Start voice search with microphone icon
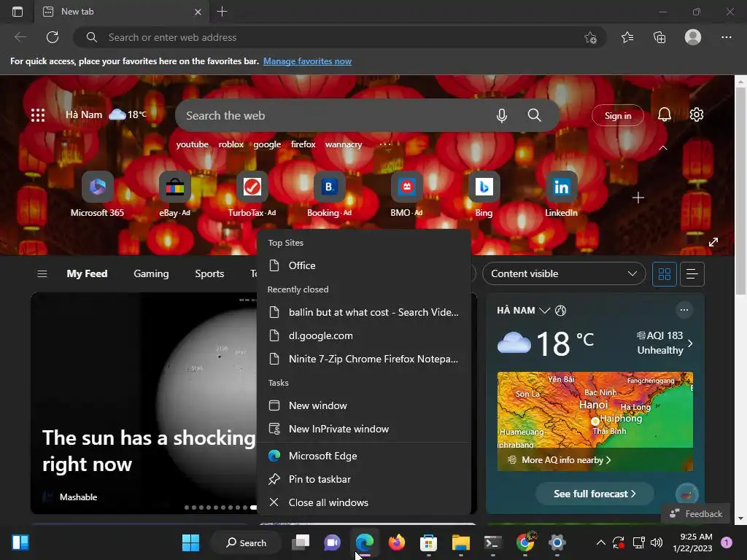This screenshot has width=747, height=560. 502,115
